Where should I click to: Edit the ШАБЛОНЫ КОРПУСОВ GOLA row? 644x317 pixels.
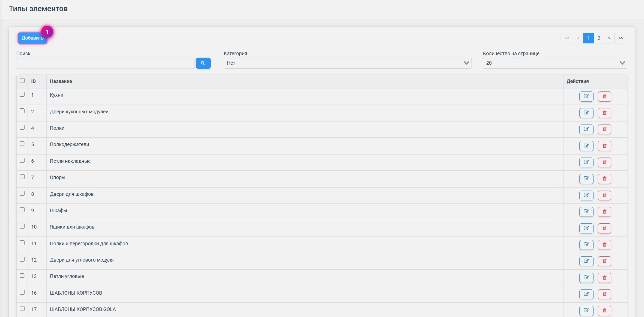pos(586,310)
